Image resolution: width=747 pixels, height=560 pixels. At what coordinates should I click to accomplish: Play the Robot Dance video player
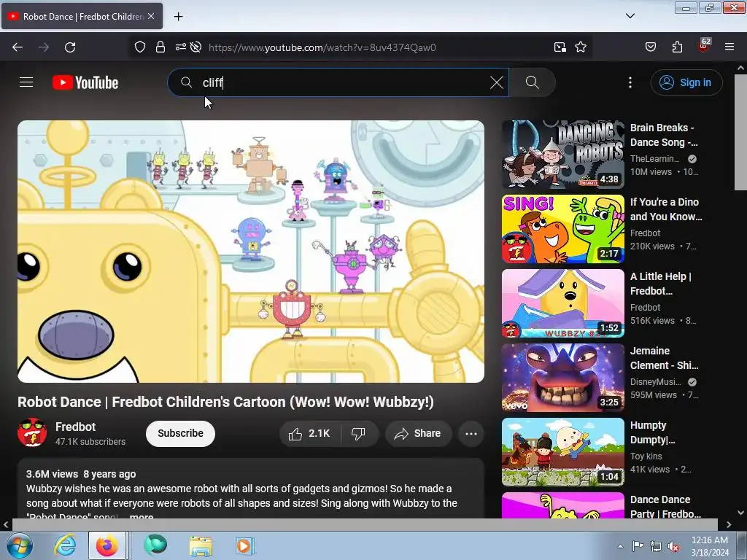point(251,252)
